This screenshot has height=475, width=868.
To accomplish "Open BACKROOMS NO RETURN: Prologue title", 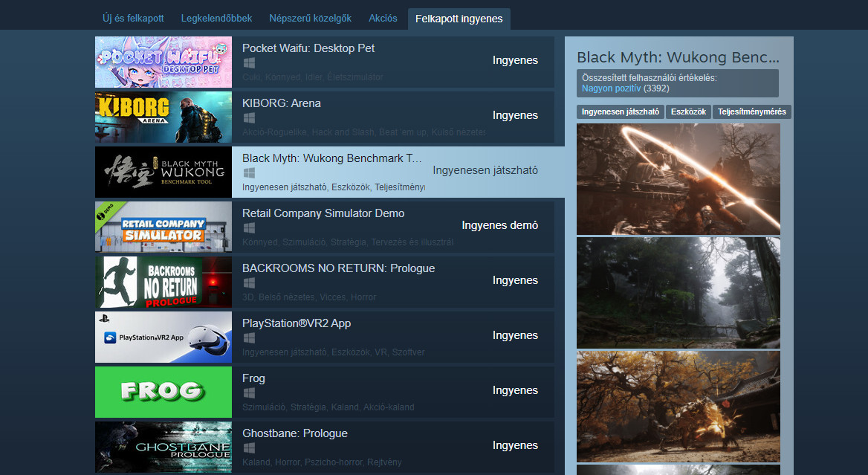I will click(x=338, y=268).
